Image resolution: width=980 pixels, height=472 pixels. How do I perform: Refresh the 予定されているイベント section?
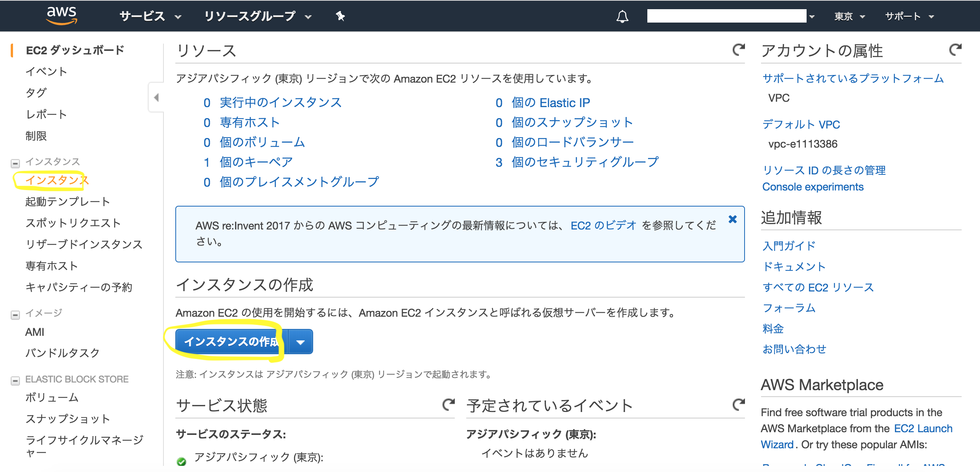738,404
